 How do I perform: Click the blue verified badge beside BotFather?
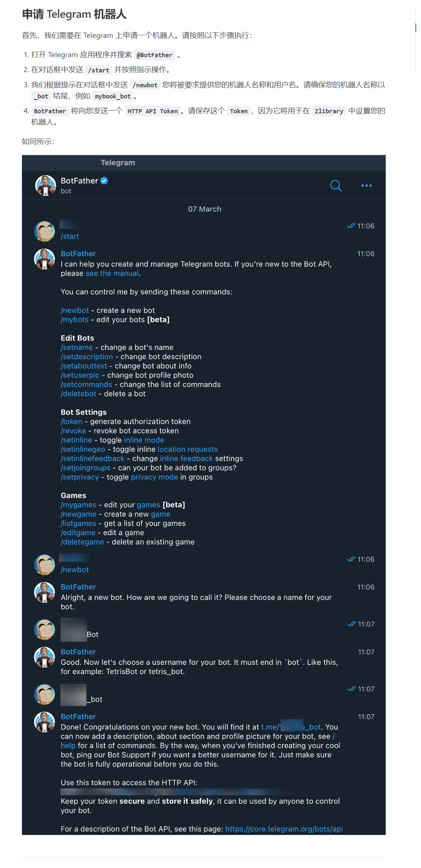[104, 181]
